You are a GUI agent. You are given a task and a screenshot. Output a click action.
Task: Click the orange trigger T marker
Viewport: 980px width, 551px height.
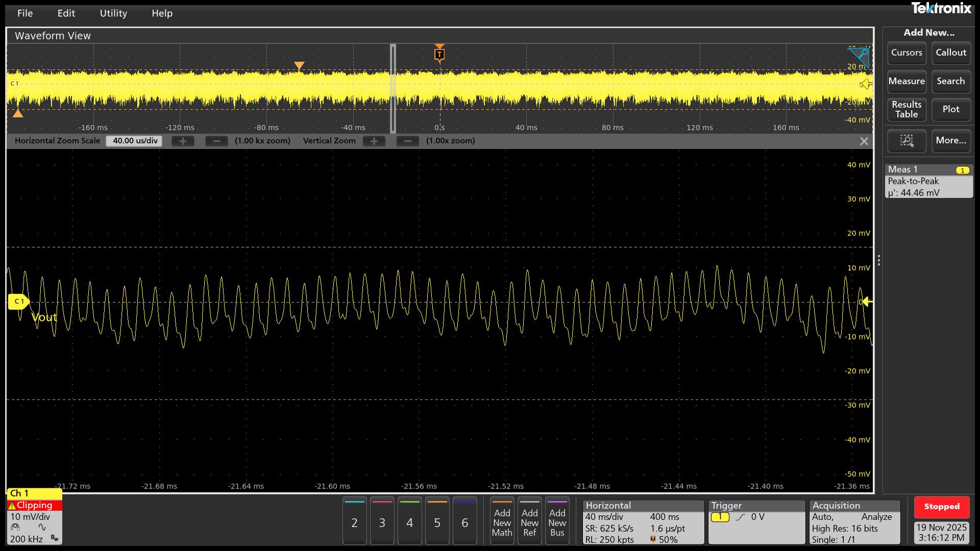tap(439, 53)
